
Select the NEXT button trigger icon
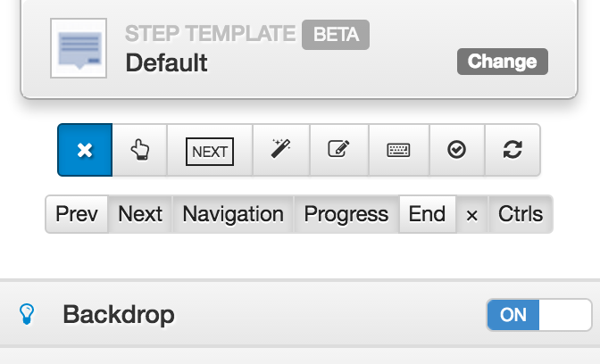point(210,150)
